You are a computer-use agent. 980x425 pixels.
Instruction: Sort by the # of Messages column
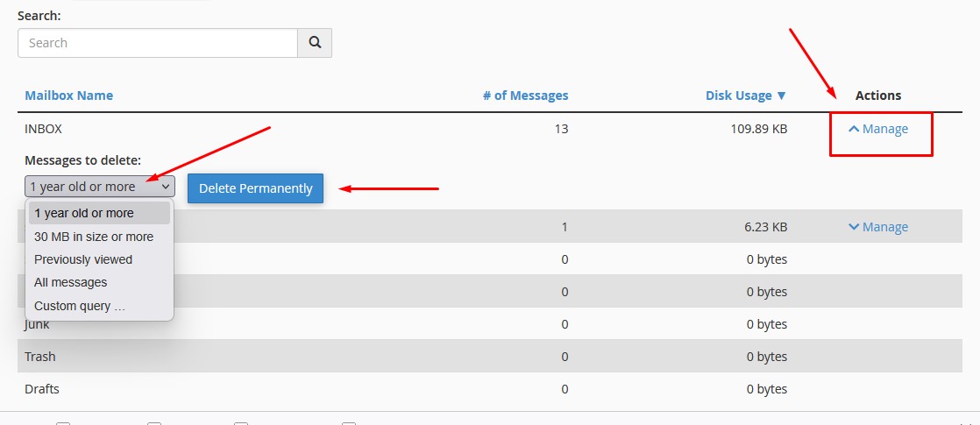click(x=525, y=96)
